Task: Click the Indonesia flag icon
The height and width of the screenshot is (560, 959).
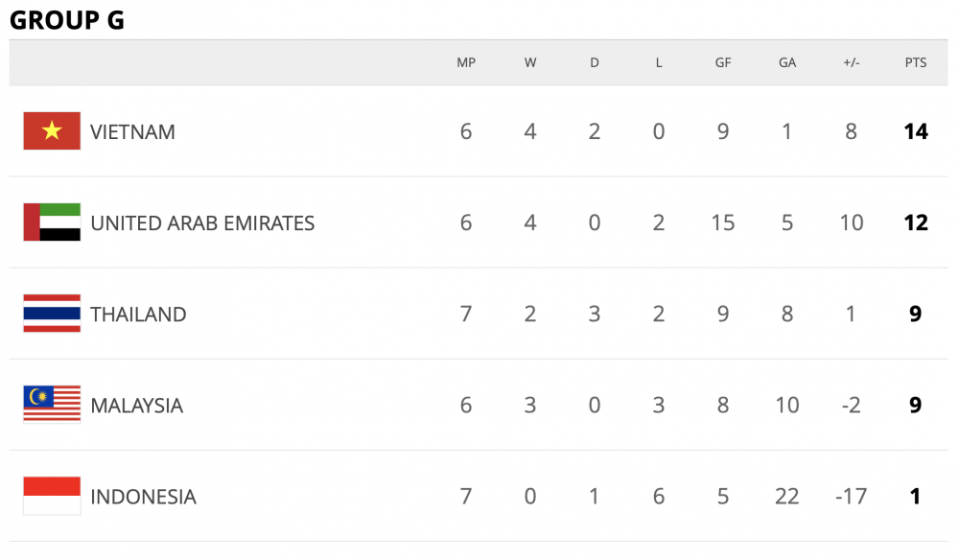Action: coord(52,496)
